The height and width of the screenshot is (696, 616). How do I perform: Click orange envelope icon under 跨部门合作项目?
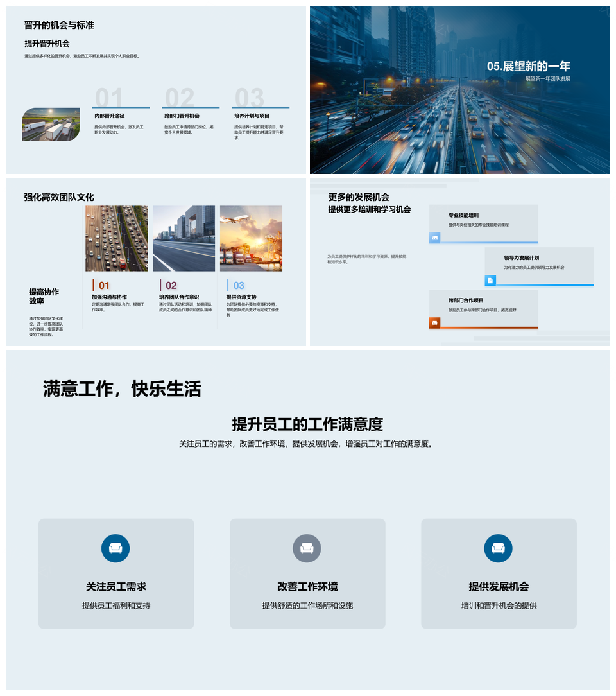(435, 322)
